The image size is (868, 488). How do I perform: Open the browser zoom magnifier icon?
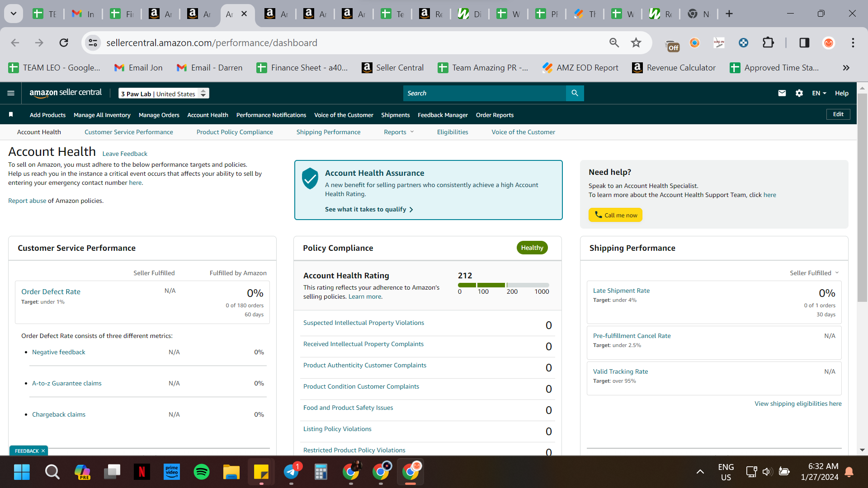point(614,42)
